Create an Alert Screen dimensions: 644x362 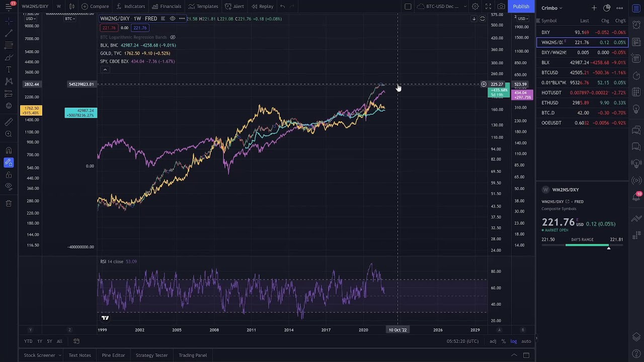click(234, 6)
